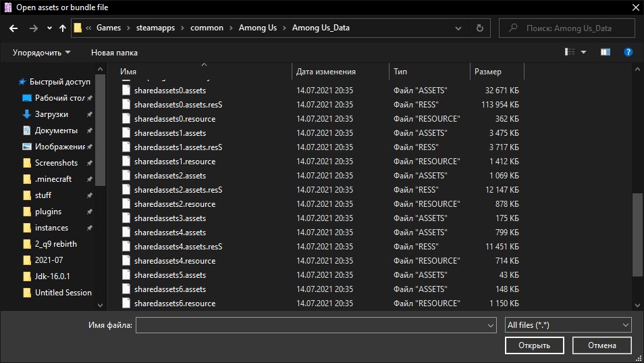The width and height of the screenshot is (644, 363).
Task: Open the All files type filter dropdown
Action: [568, 325]
